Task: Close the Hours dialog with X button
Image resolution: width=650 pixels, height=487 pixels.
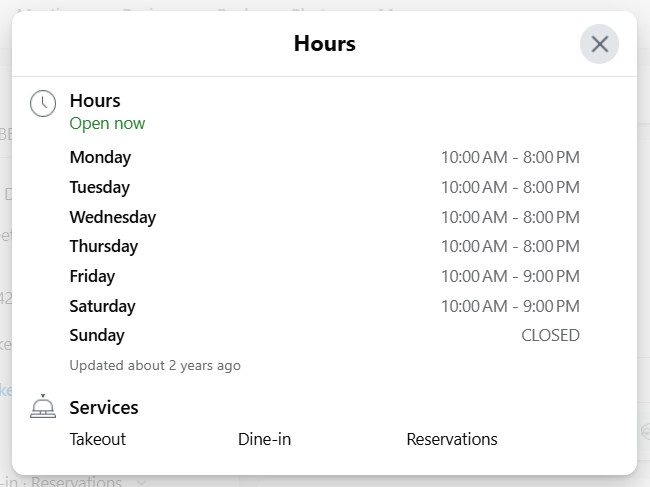Action: pyautogui.click(x=599, y=44)
